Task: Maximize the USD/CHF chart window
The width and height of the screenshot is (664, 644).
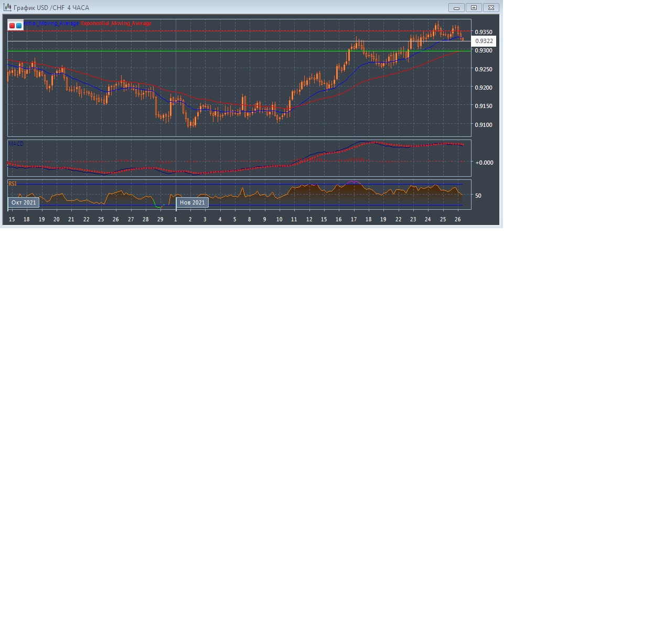Action: point(474,8)
